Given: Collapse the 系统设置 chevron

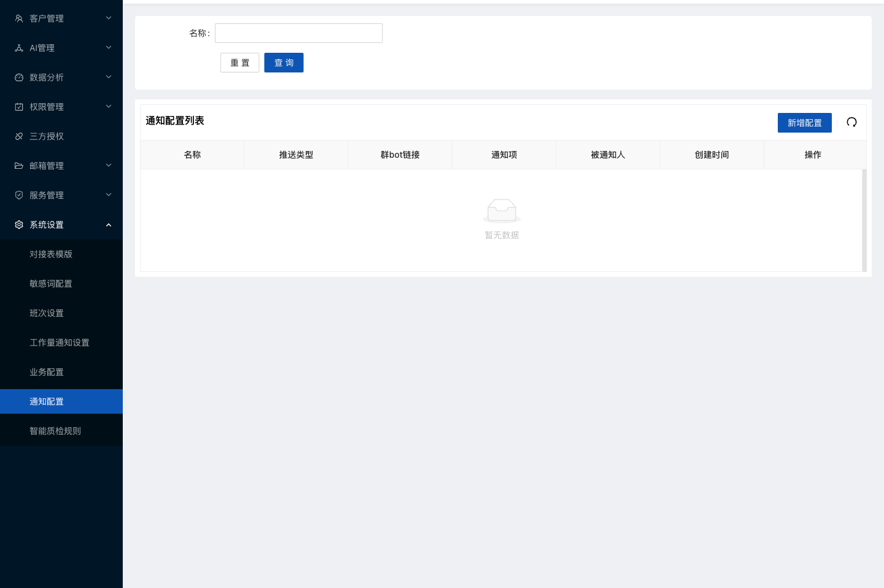Looking at the screenshot, I should tap(109, 225).
